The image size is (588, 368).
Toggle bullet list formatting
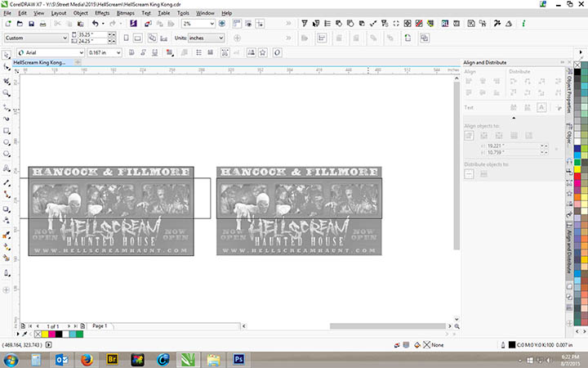pyautogui.click(x=198, y=52)
